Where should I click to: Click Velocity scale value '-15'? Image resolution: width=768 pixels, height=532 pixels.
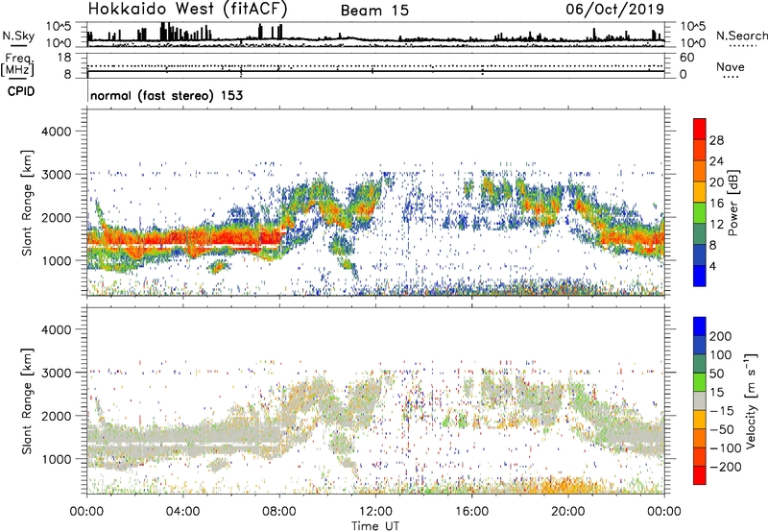pyautogui.click(x=722, y=410)
